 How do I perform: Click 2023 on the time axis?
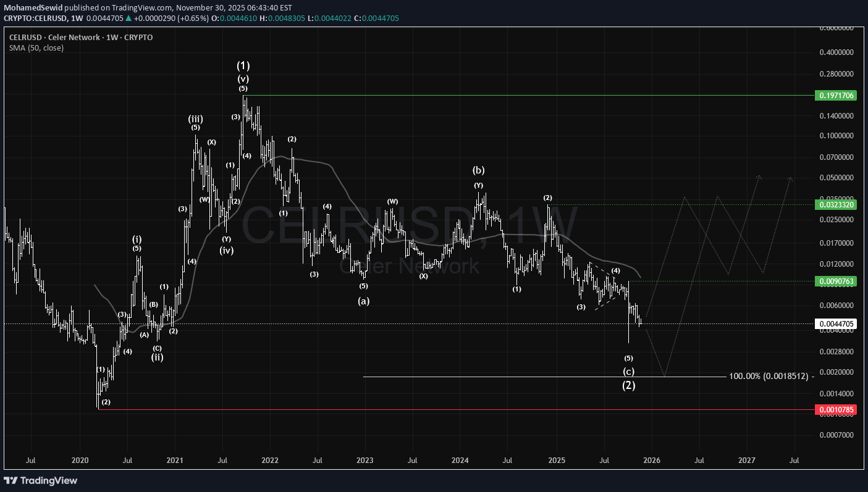[x=364, y=460]
